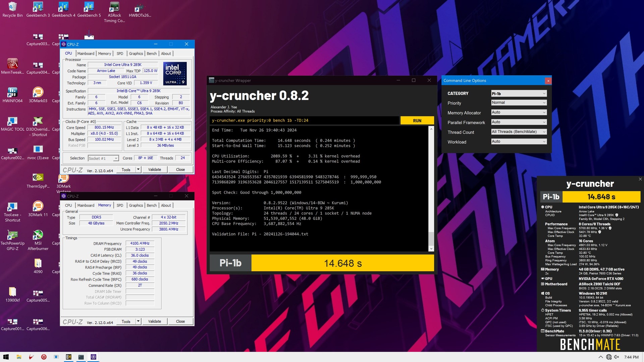Expand Memory Allocator dropdown
Screen dimensions: 644x362
pyautogui.click(x=519, y=112)
